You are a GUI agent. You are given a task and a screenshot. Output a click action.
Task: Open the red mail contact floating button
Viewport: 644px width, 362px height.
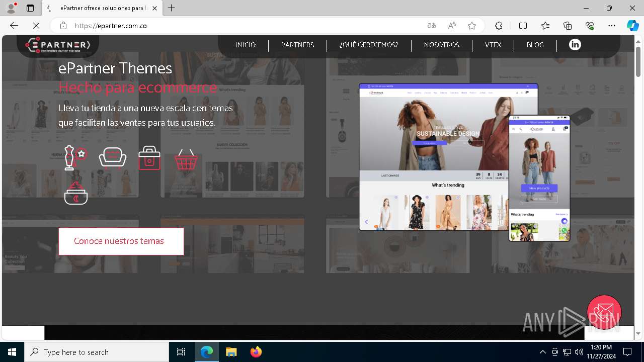(x=604, y=312)
